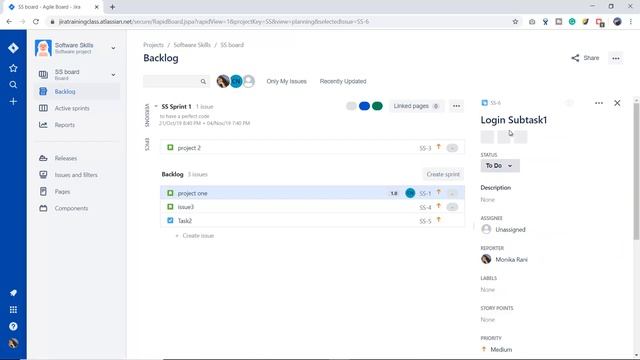Filter by the blue CN user avatar

(236, 81)
